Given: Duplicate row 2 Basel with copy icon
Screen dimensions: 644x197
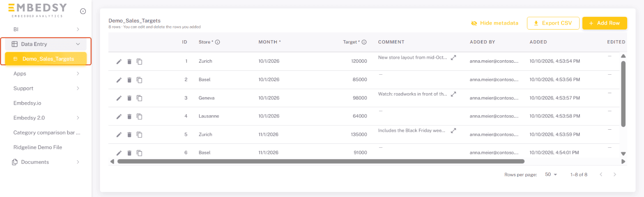Looking at the screenshot, I should point(140,80).
